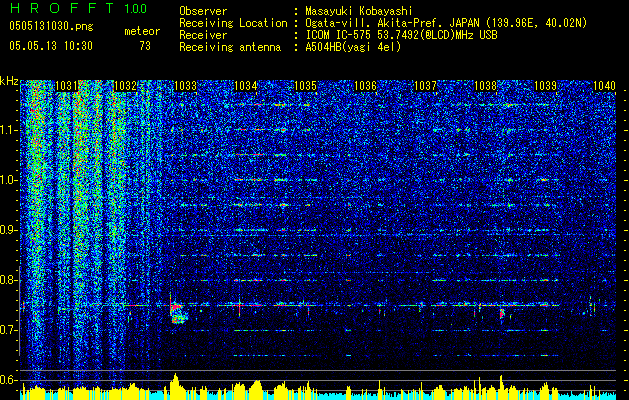The height and width of the screenshot is (400, 629).
Task: Click the meteor count value 73
Action: (x=145, y=46)
